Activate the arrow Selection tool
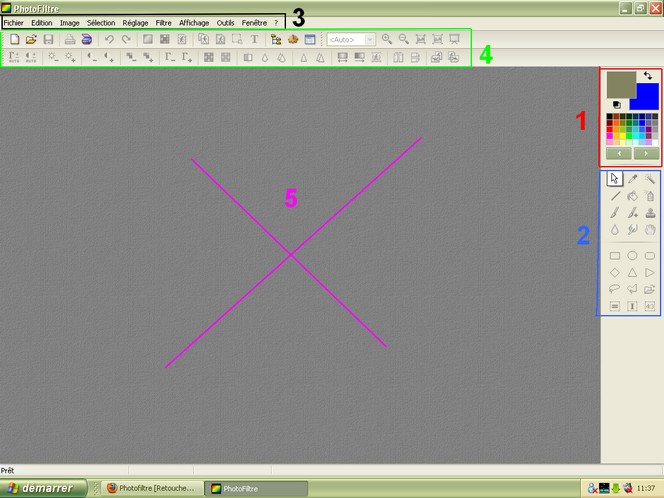Image resolution: width=664 pixels, height=498 pixels. pos(615,179)
